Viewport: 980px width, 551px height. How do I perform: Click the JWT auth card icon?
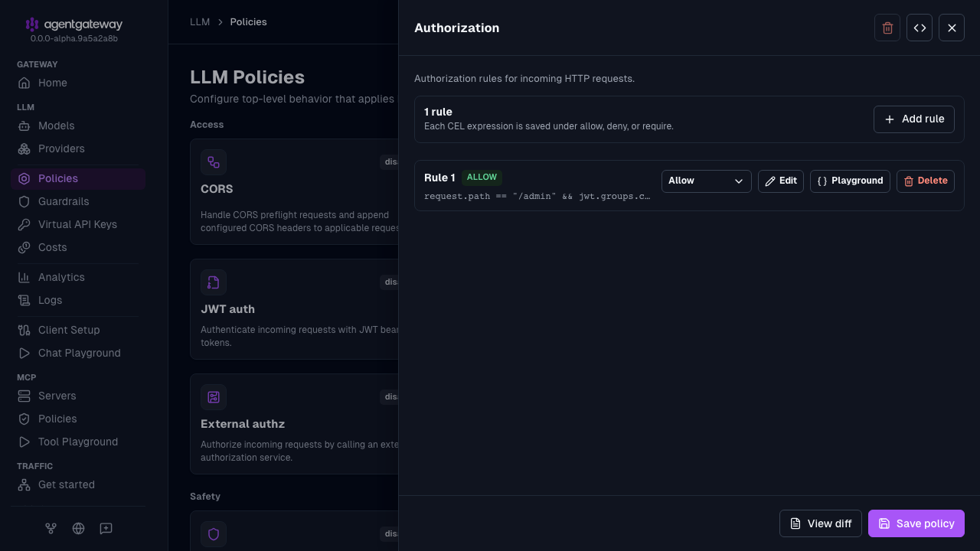pyautogui.click(x=214, y=282)
